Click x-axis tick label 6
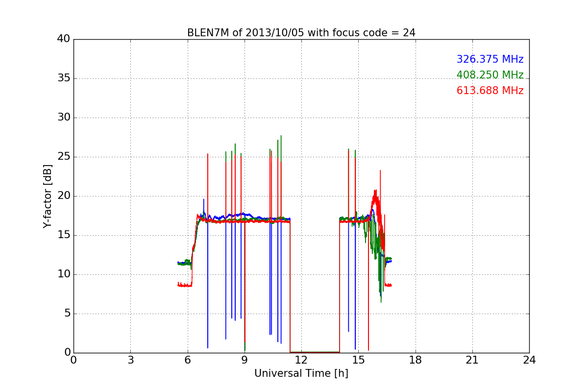The width and height of the screenshot is (588, 392). tap(188, 360)
